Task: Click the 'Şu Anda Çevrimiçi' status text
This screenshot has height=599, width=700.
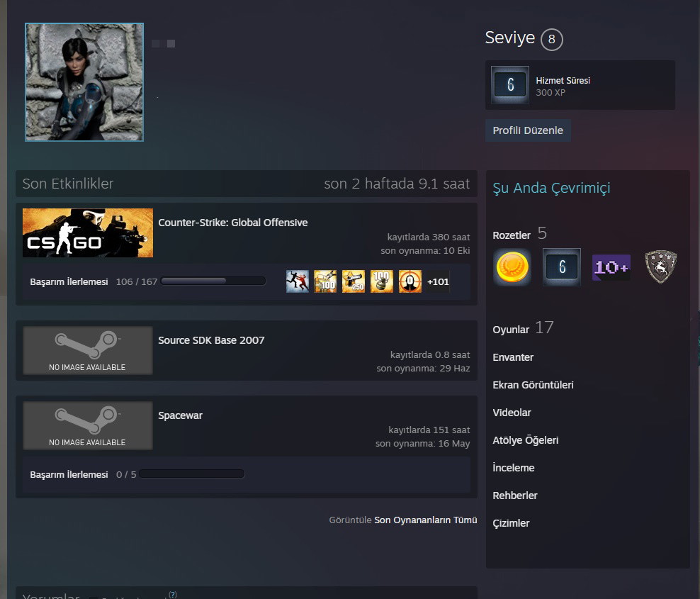Action: pyautogui.click(x=551, y=188)
